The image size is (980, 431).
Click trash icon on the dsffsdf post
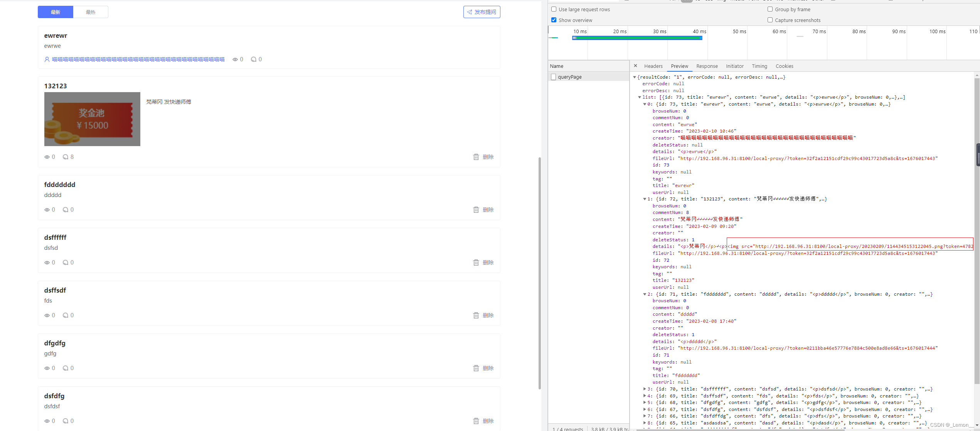click(476, 315)
